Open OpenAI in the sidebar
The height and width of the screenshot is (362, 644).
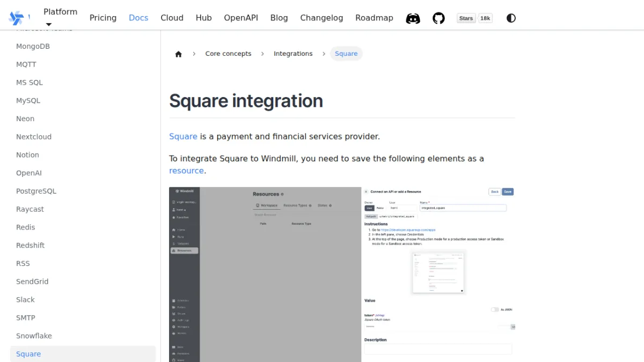[83, 173]
